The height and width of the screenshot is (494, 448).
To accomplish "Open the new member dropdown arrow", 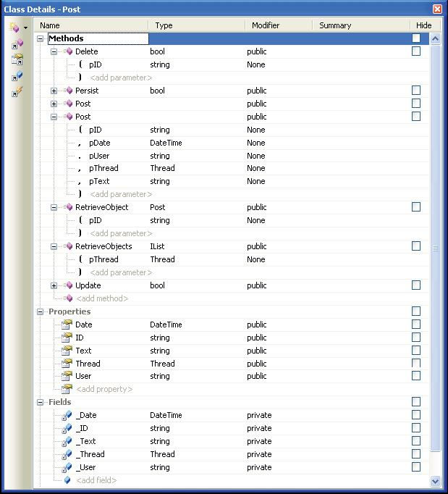I will click(x=25, y=28).
